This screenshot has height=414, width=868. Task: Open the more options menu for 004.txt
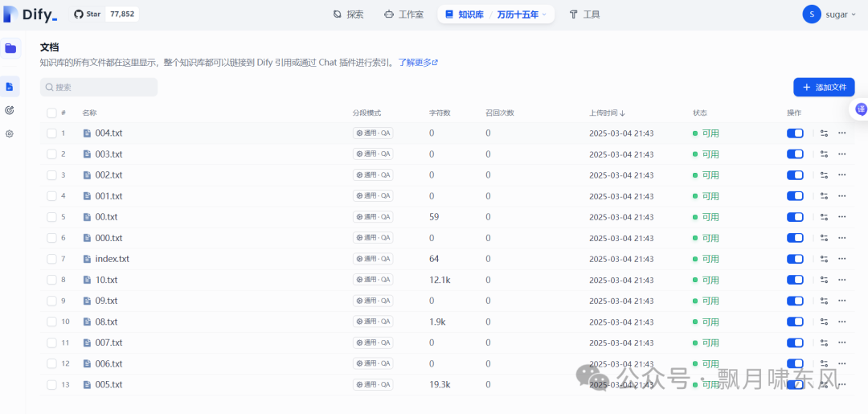click(842, 133)
